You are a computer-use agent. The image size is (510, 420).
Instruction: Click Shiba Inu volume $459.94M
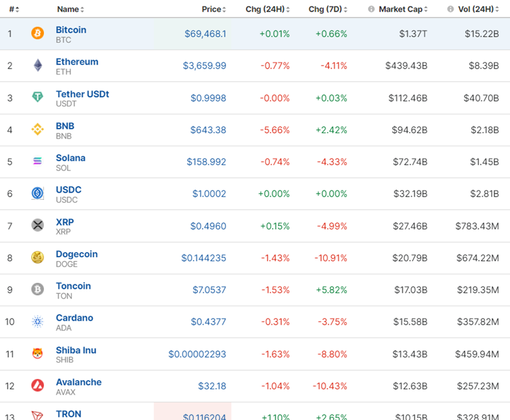pos(477,354)
